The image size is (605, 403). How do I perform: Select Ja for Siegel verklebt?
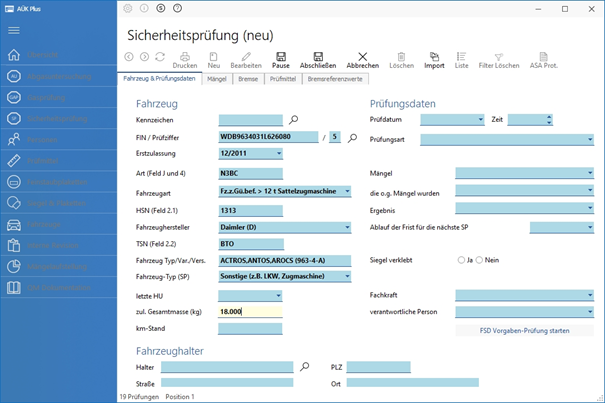click(461, 259)
